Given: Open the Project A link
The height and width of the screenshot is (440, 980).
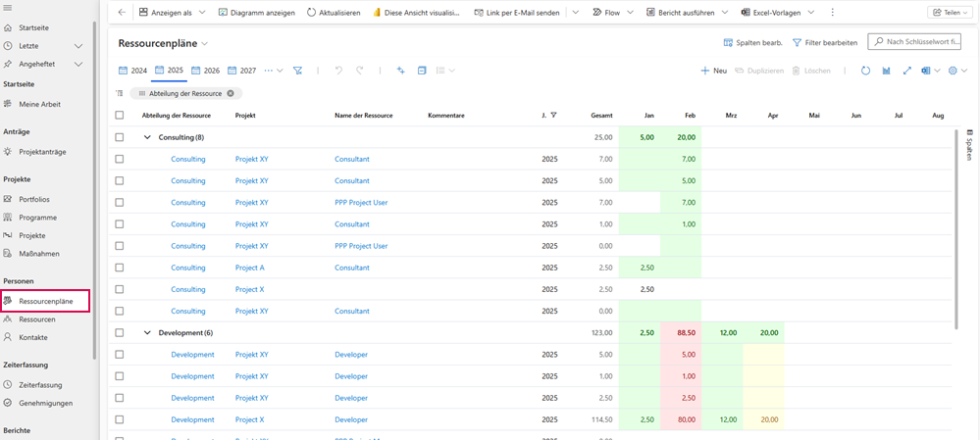Looking at the screenshot, I should coord(249,268).
